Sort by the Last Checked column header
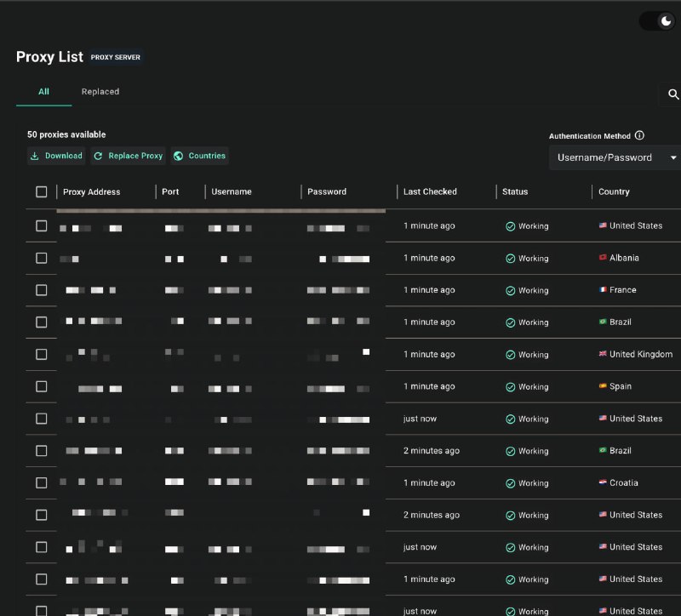 (430, 192)
